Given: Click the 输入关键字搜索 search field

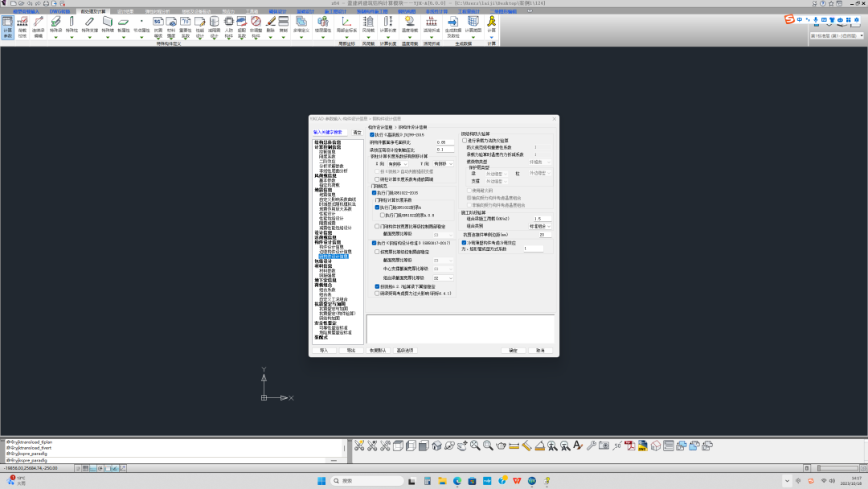Looking at the screenshot, I should pyautogui.click(x=330, y=133).
